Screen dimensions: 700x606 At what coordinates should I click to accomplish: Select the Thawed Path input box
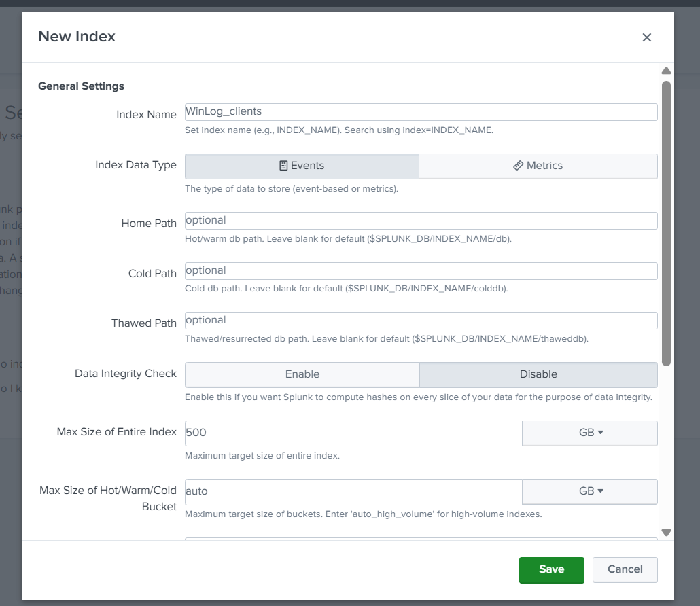pyautogui.click(x=421, y=320)
